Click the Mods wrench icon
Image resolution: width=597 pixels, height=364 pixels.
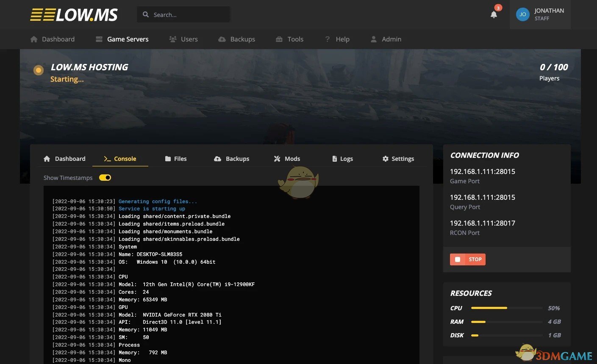277,159
